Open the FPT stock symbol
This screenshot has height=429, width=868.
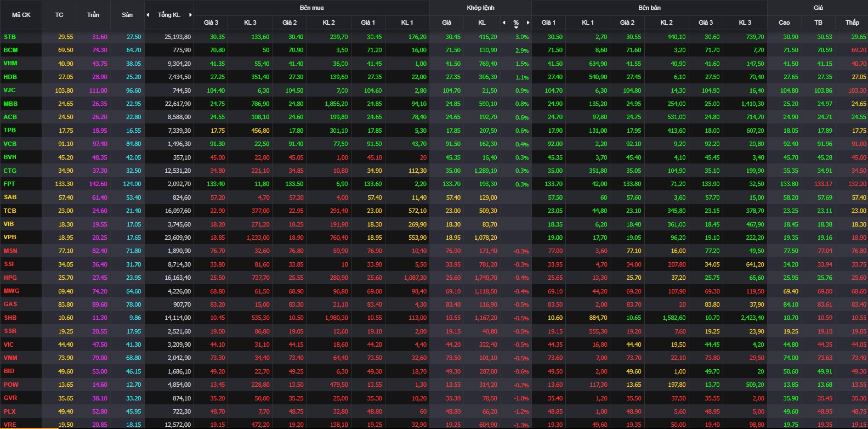point(9,184)
